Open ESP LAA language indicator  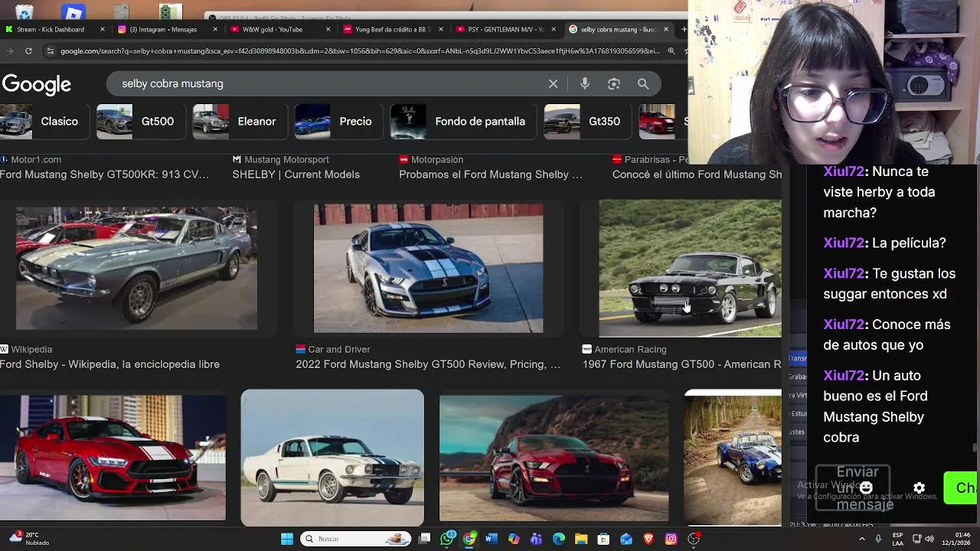tap(898, 539)
